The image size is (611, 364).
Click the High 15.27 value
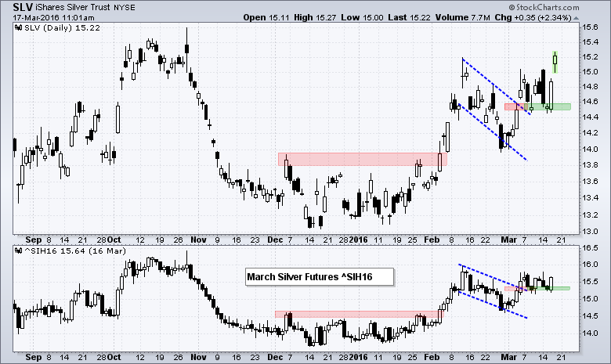(315, 17)
